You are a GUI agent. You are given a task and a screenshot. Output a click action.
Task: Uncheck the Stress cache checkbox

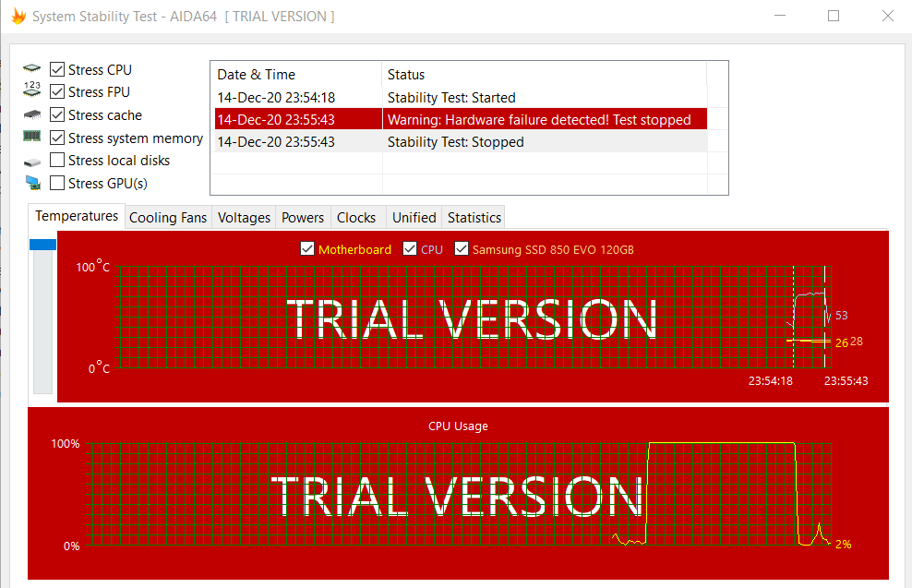pos(57,114)
